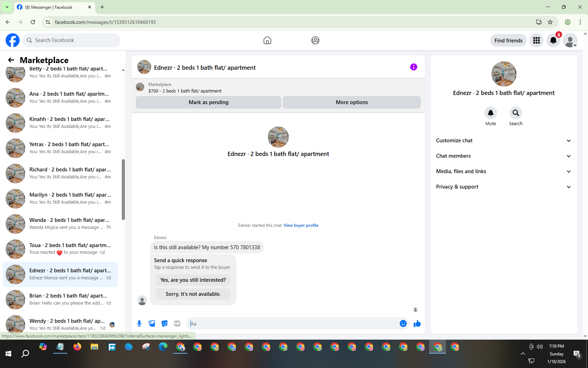588x368 pixels.
Task: Open Windows notification center icon
Action: [577, 354]
